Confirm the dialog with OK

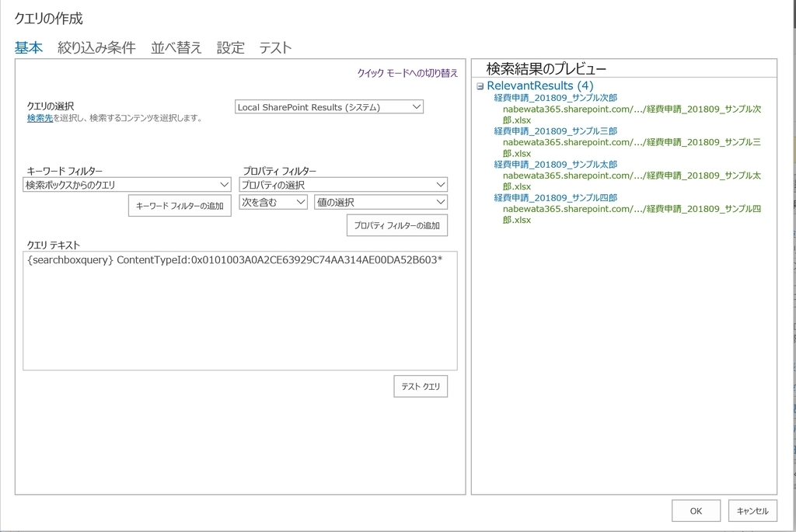click(695, 510)
